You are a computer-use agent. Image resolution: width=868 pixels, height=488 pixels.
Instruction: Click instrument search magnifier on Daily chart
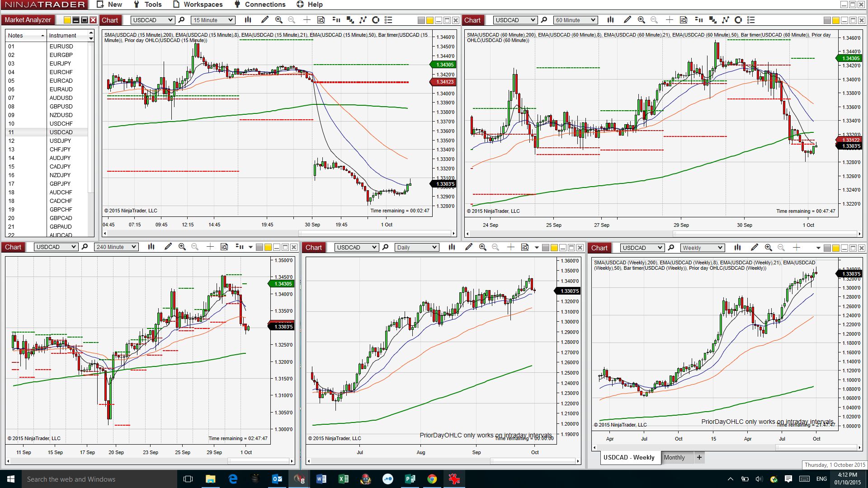(x=385, y=247)
